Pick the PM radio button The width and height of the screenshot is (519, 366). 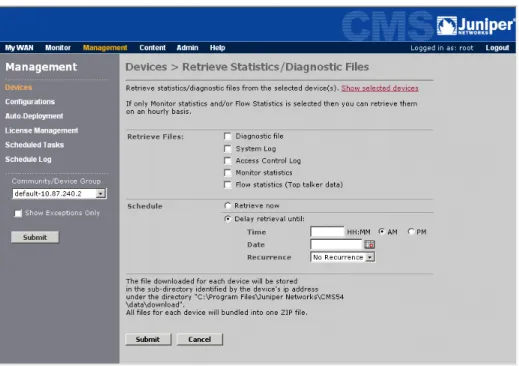coord(411,231)
